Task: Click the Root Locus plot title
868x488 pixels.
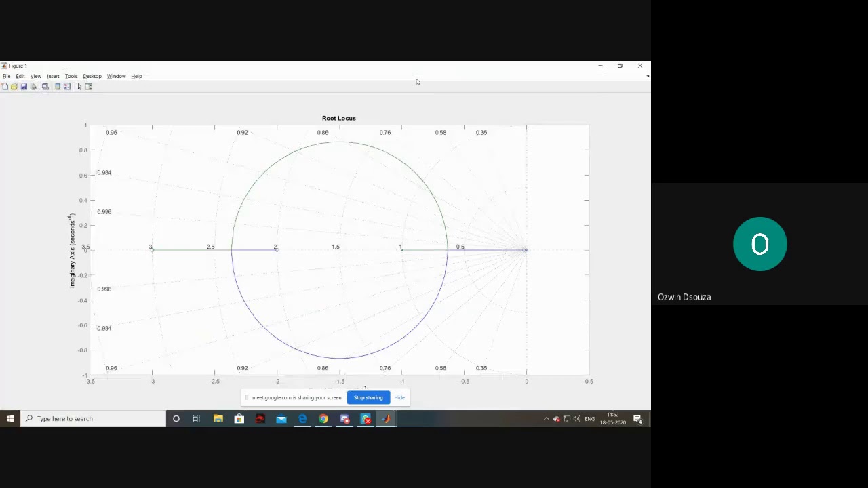Action: 339,118
